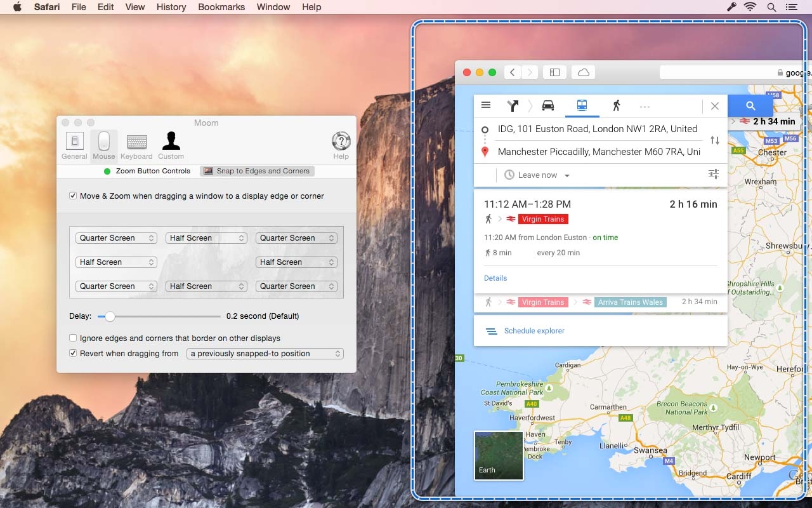Click the key icon in menu bar
Viewport: 812px width, 508px height.
pos(731,7)
